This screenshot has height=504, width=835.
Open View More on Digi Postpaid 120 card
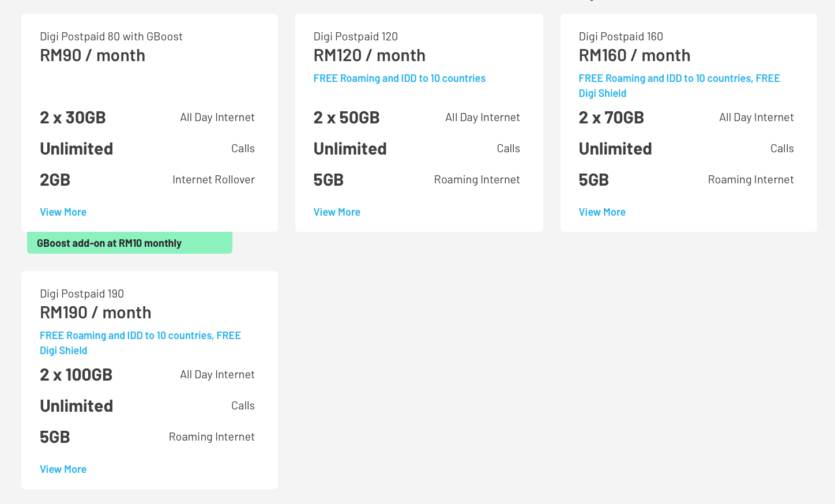337,212
